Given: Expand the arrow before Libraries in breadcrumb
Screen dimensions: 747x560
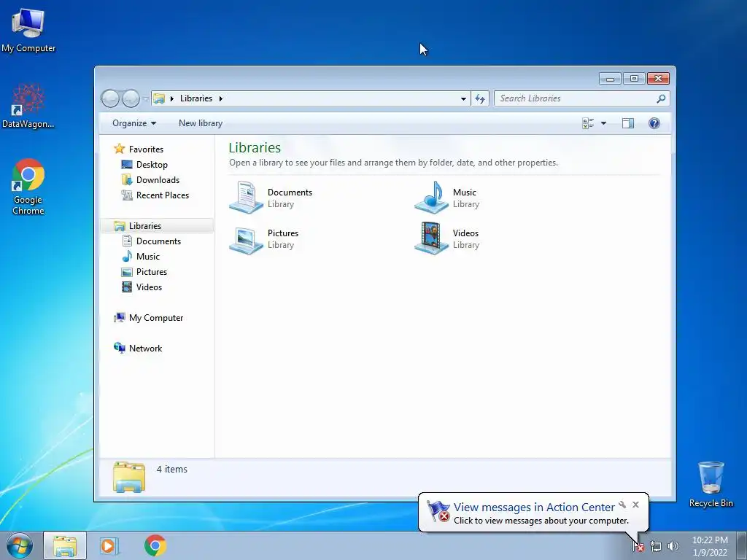Looking at the screenshot, I should pyautogui.click(x=172, y=98).
